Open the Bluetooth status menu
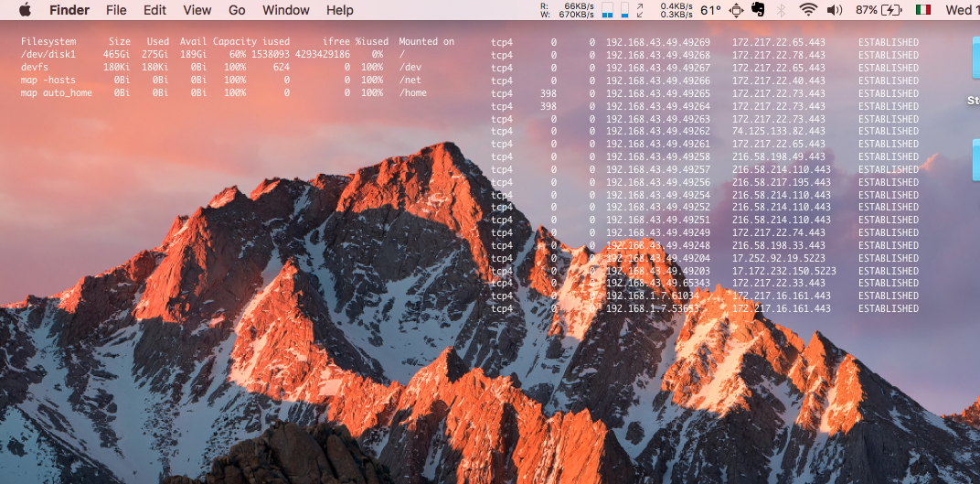Image resolution: width=980 pixels, height=484 pixels. [781, 10]
